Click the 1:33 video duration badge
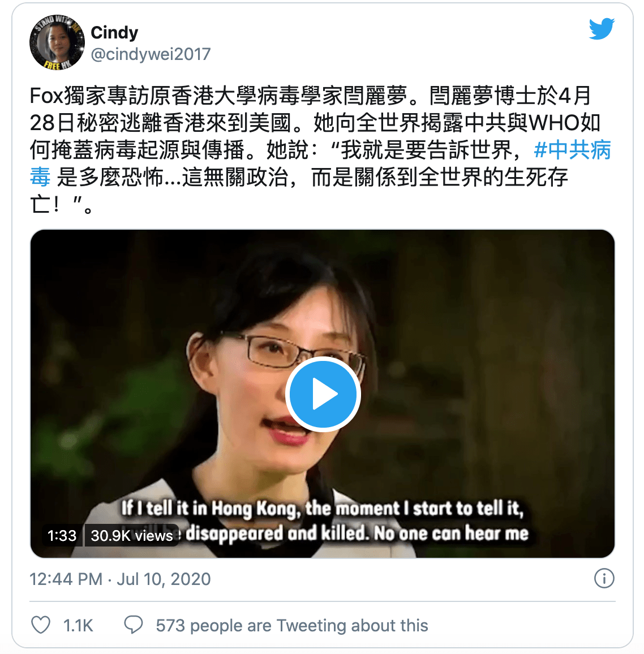 tap(62, 535)
